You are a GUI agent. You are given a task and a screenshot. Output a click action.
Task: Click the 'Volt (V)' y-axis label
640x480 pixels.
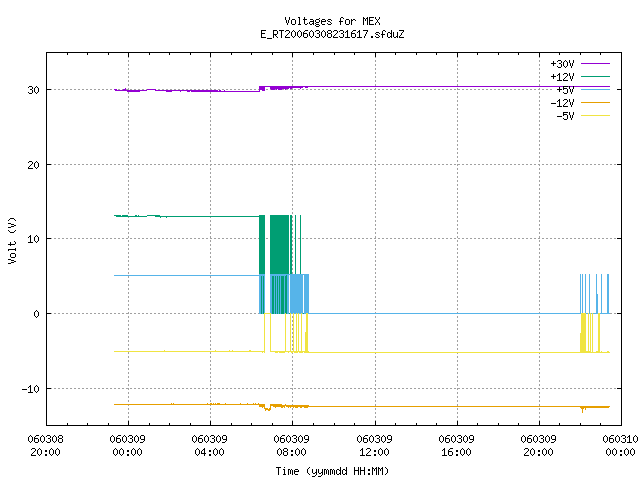click(12, 241)
